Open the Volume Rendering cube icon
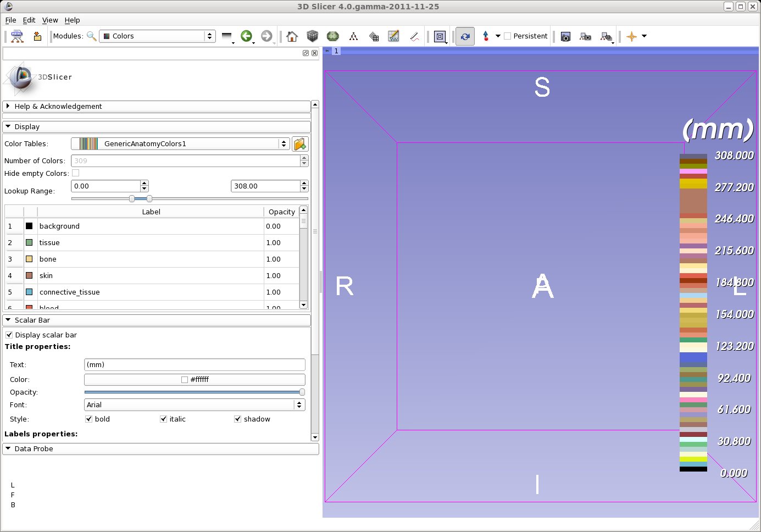This screenshot has height=532, width=761. [x=312, y=36]
